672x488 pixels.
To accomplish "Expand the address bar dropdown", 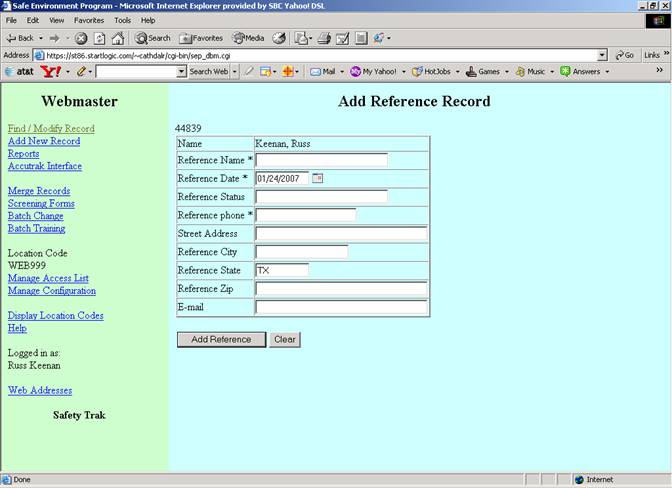I will pos(602,55).
